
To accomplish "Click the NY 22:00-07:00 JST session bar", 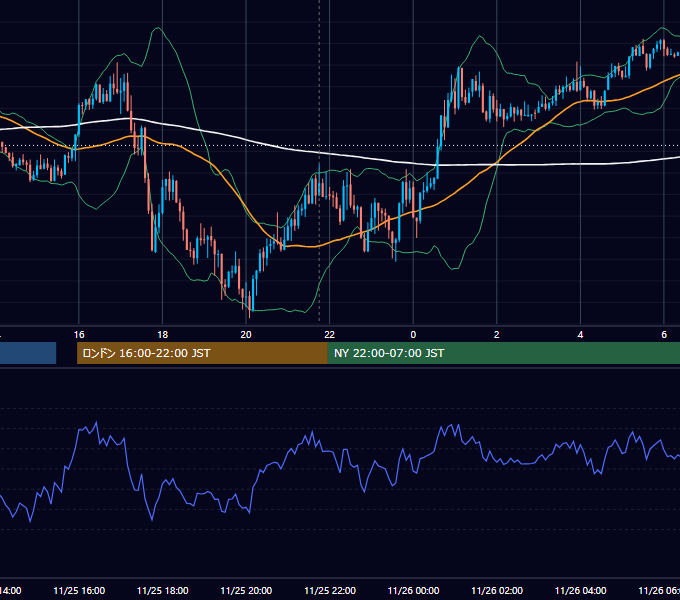I will pos(503,353).
